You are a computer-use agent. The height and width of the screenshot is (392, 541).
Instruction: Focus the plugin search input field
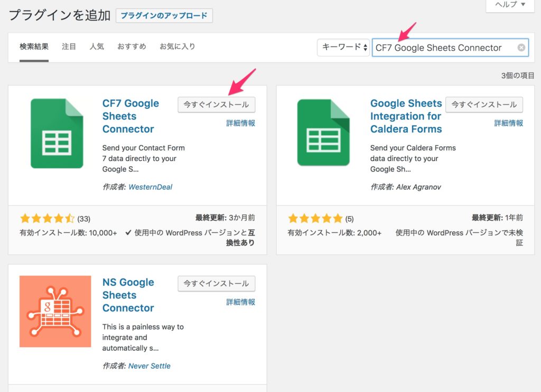click(x=444, y=48)
